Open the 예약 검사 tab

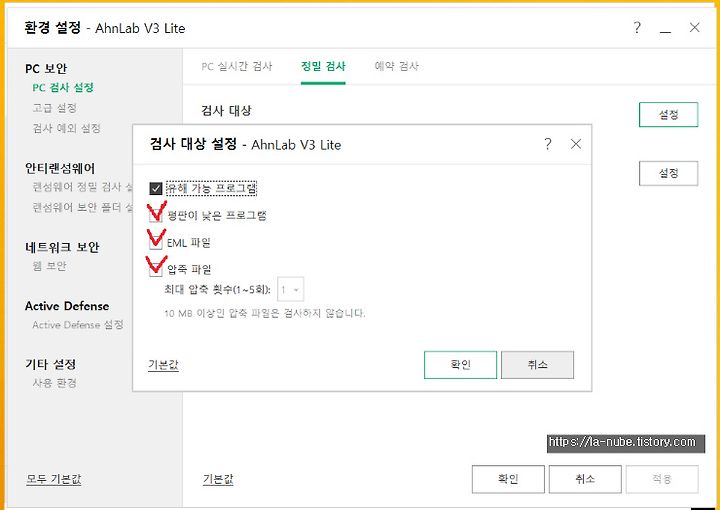point(397,66)
